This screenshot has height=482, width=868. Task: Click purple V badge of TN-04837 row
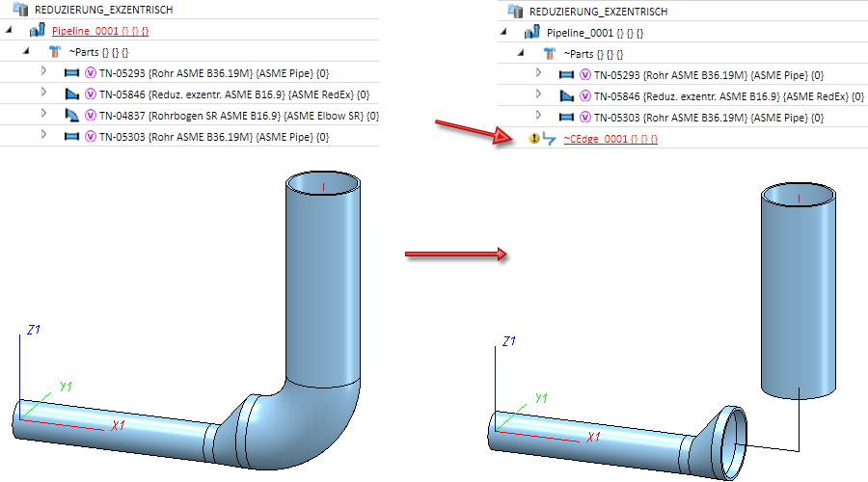coord(91,115)
